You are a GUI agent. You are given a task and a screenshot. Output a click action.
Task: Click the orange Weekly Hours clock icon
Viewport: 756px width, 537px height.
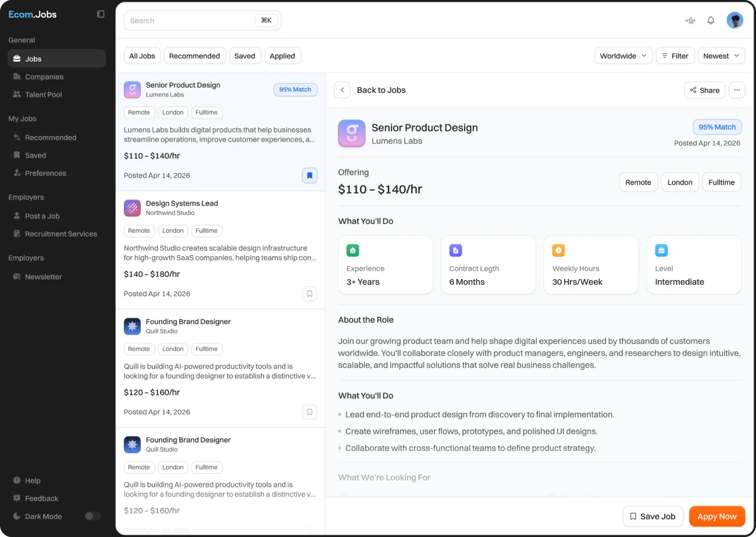(x=558, y=250)
